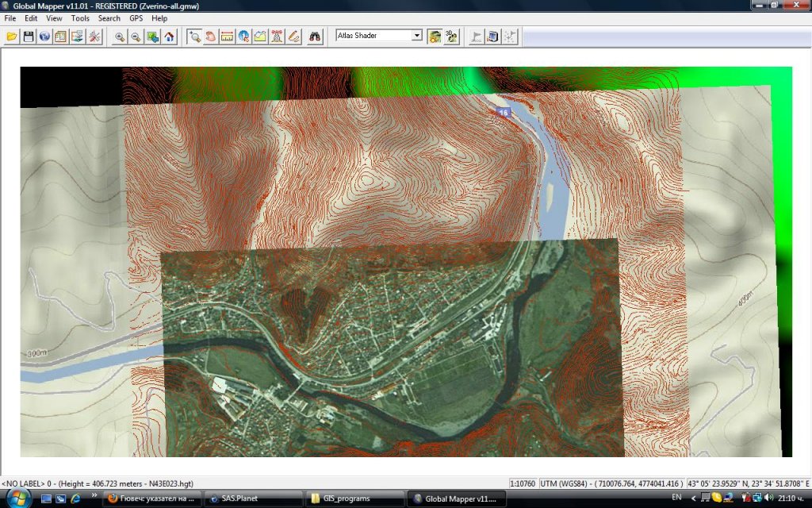Open the GPS menu
Image resolution: width=812 pixels, height=508 pixels.
(x=136, y=17)
